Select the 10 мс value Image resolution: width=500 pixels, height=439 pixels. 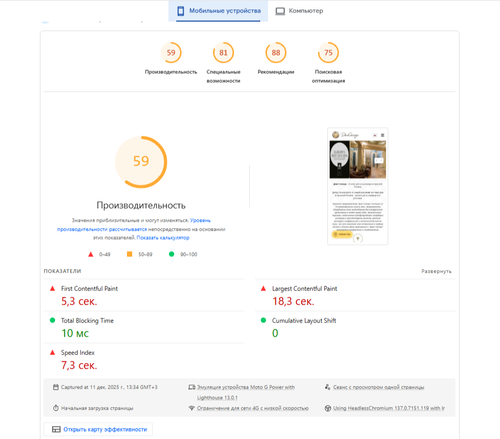[75, 333]
